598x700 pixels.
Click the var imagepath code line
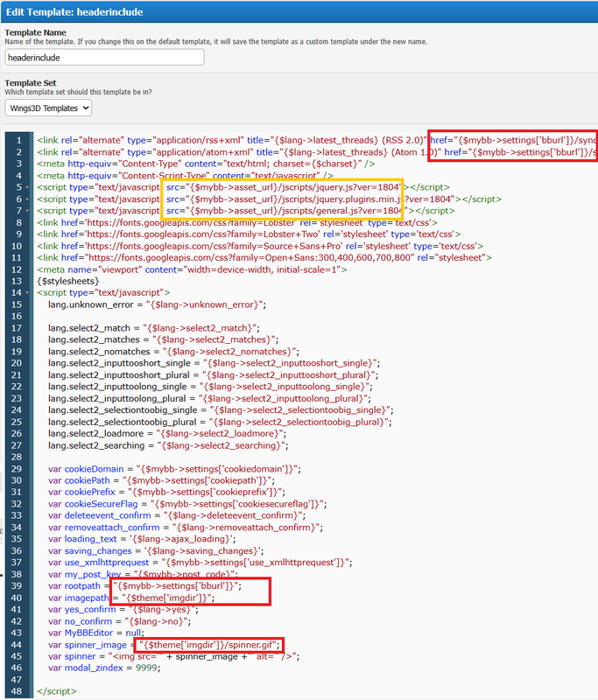131,598
